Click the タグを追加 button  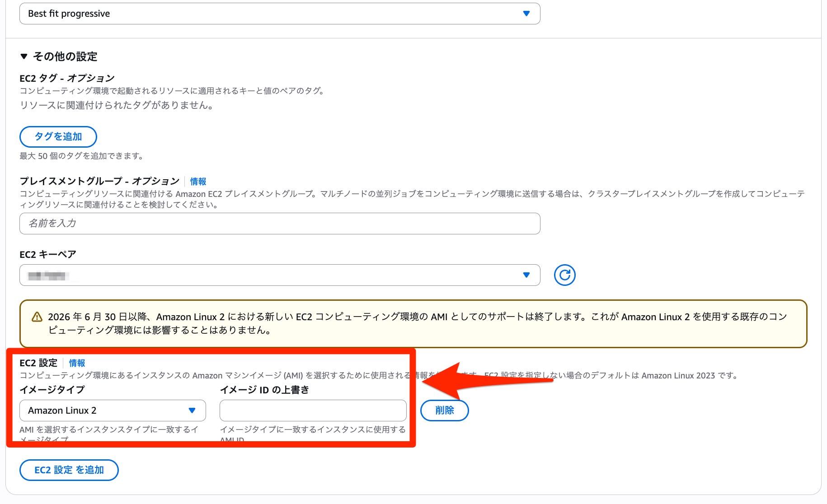coord(57,136)
